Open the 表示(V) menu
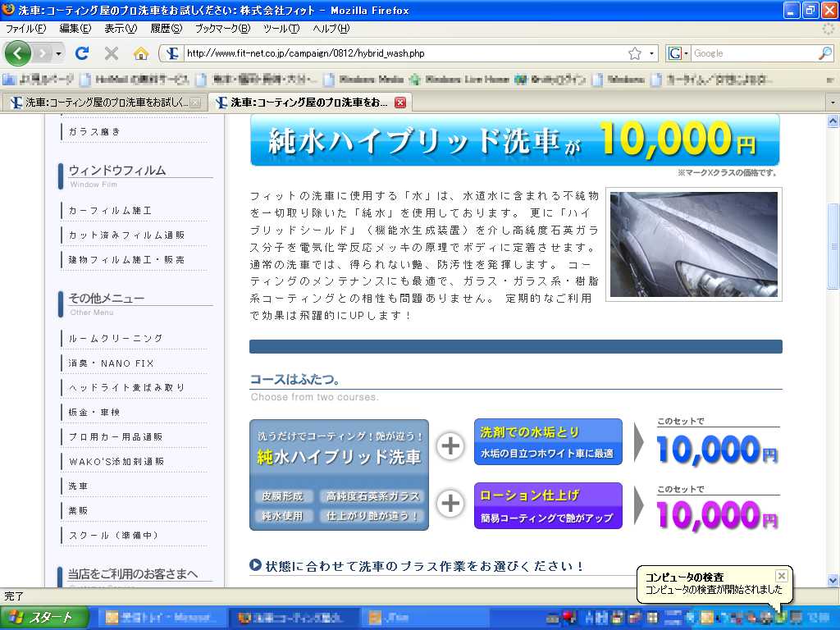 pyautogui.click(x=121, y=29)
